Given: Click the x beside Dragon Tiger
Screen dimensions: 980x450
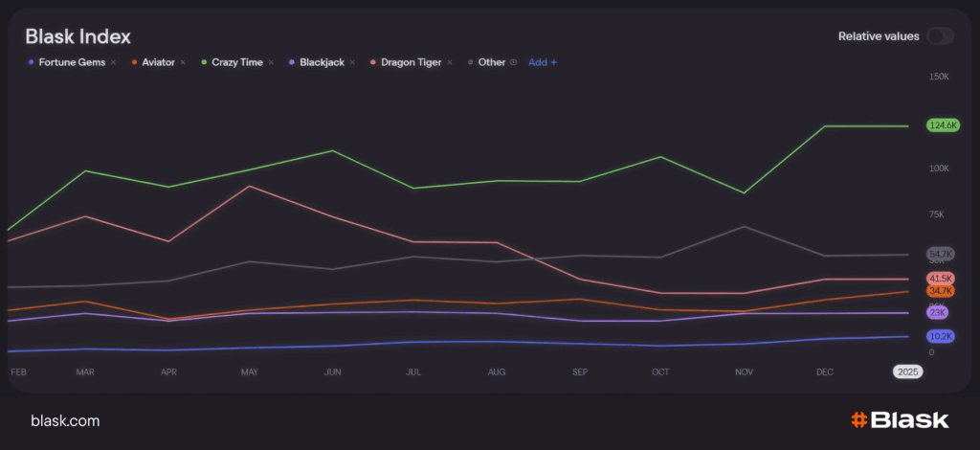Looking at the screenshot, I should (x=449, y=62).
